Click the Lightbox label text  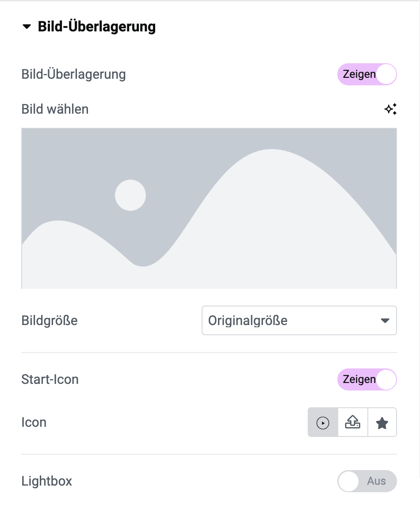(46, 481)
